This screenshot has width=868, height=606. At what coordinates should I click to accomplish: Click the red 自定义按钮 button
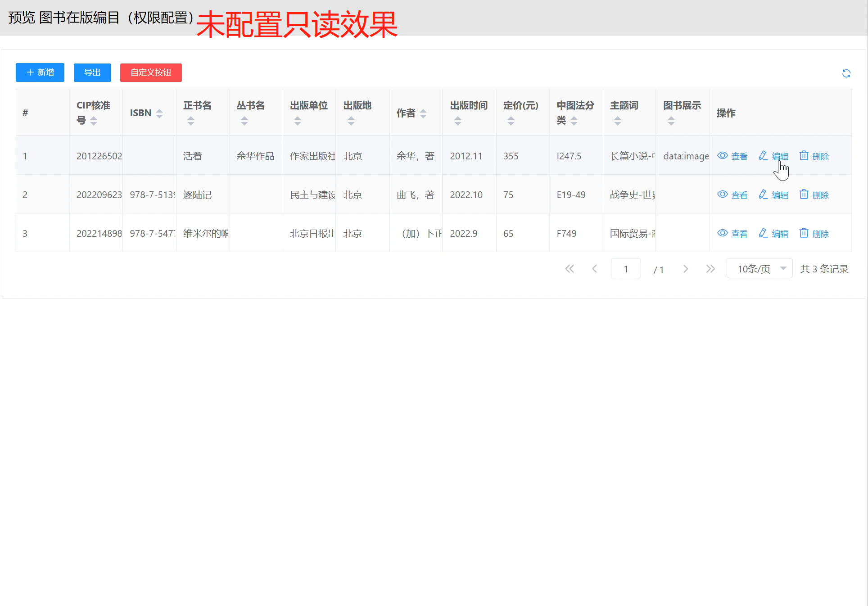click(x=151, y=72)
